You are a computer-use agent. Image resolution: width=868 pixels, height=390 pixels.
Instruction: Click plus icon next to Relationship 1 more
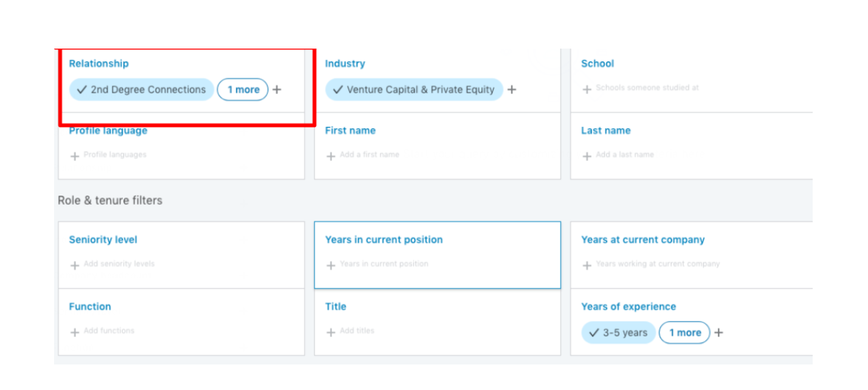point(277,90)
